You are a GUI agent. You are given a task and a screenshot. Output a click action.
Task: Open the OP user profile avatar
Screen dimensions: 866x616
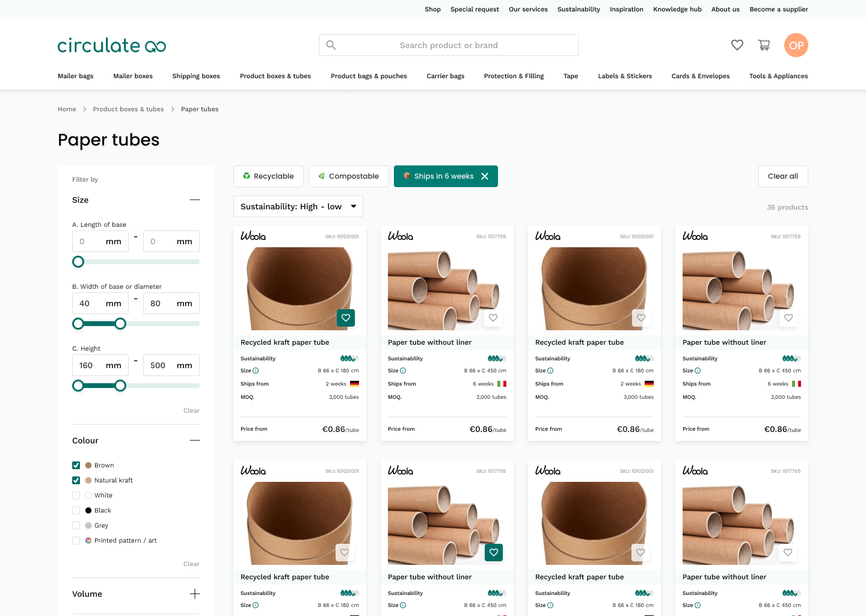click(x=796, y=45)
